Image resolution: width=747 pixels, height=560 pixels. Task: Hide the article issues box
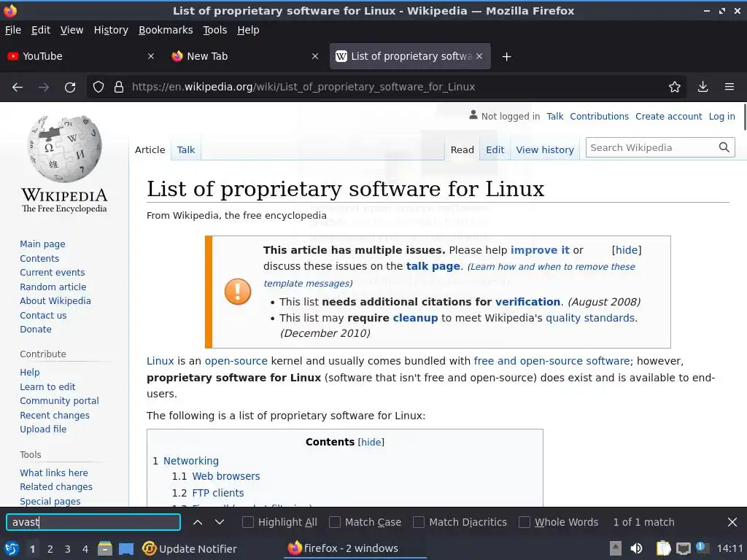[x=627, y=250]
